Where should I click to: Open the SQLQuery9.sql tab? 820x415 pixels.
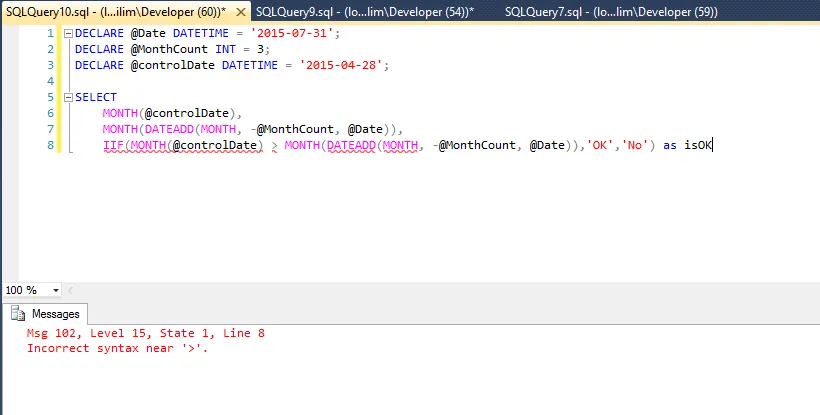(x=365, y=12)
